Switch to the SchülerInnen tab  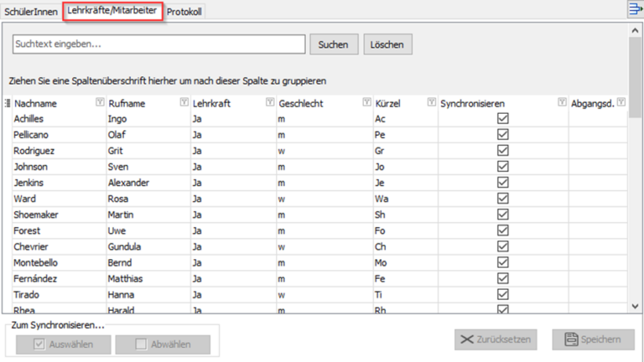click(x=30, y=12)
